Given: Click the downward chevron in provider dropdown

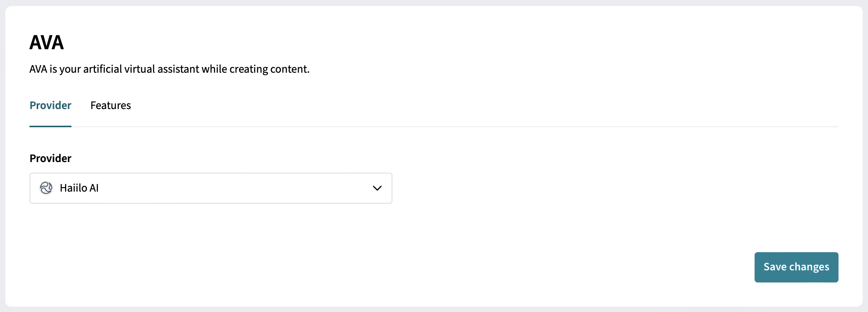Looking at the screenshot, I should (x=377, y=188).
